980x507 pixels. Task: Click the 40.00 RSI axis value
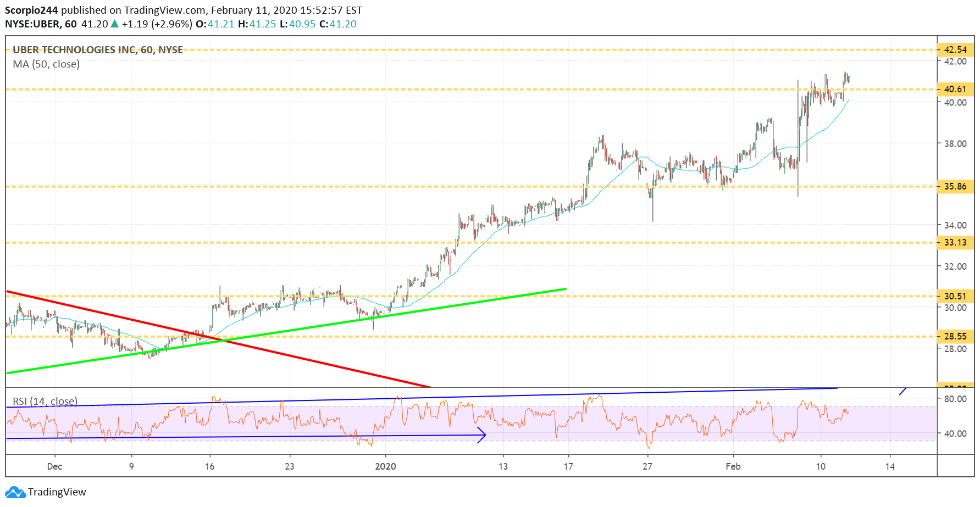pyautogui.click(x=955, y=433)
